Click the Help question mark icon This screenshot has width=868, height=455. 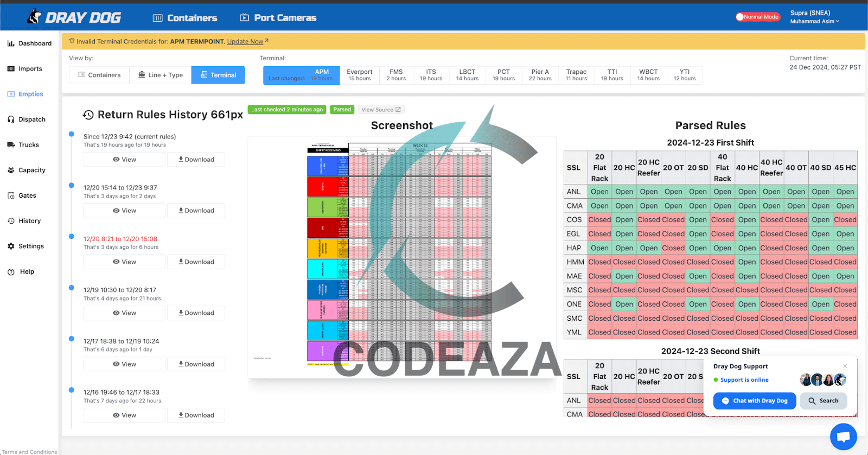(x=11, y=272)
